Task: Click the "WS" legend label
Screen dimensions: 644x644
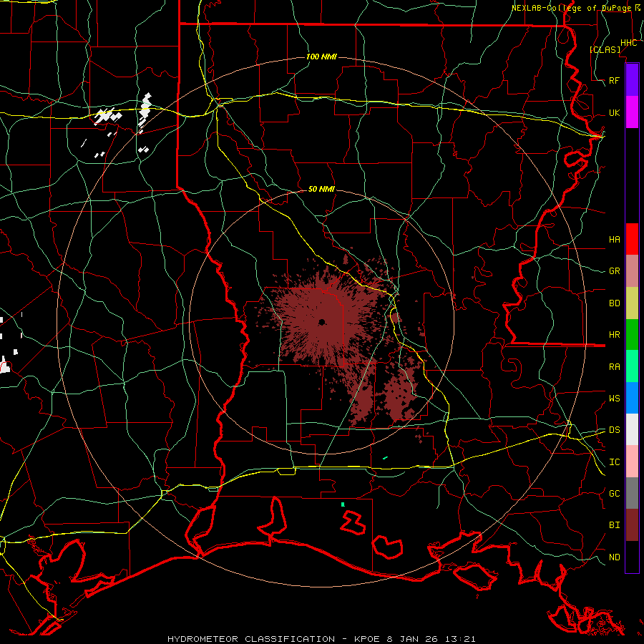Action: coord(614,399)
